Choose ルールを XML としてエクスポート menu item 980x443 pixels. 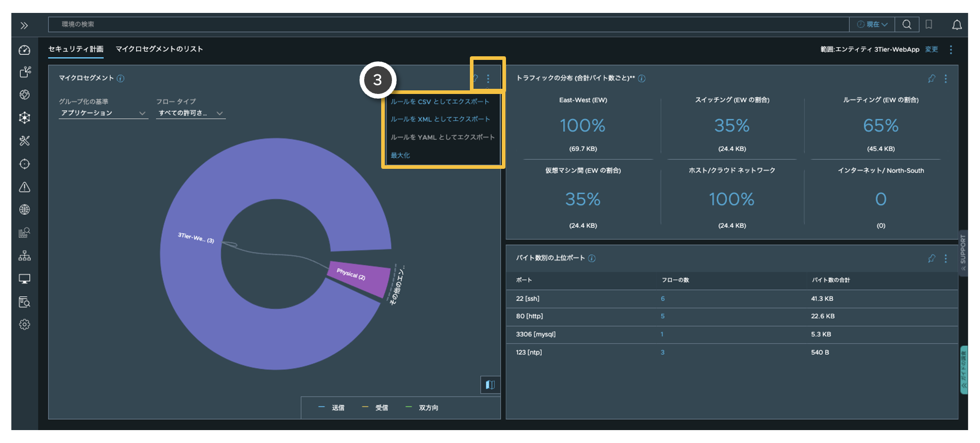click(x=440, y=119)
